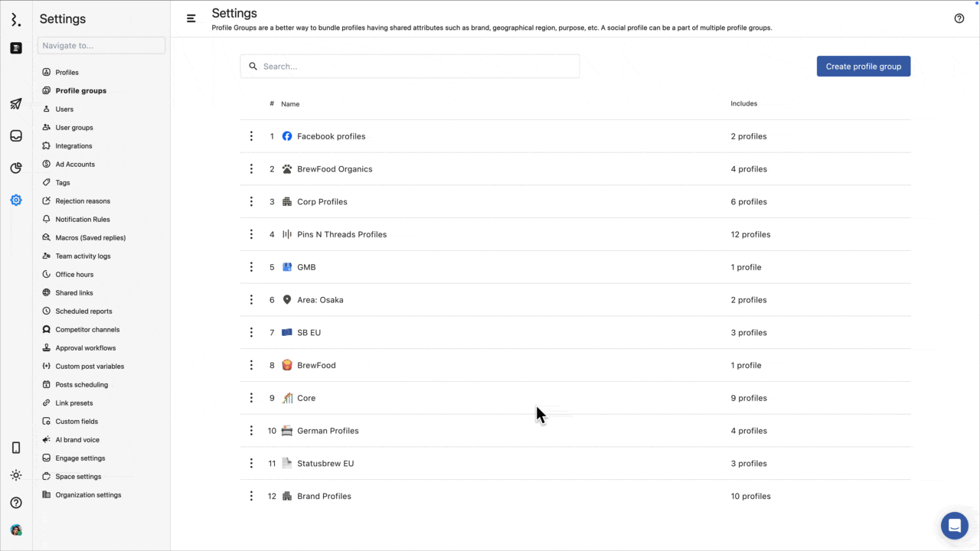
Task: Toggle the light/dark theme sun icon
Action: 16,475
